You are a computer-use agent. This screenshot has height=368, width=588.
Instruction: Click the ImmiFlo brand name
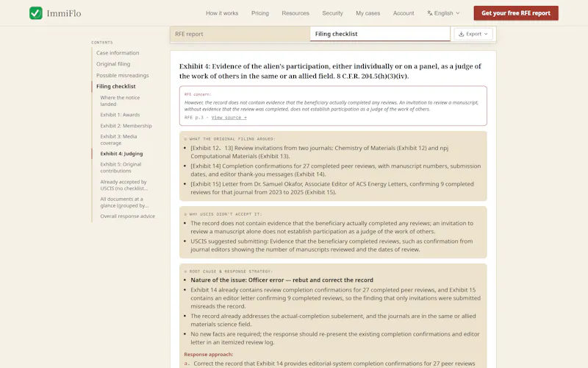[x=64, y=13]
